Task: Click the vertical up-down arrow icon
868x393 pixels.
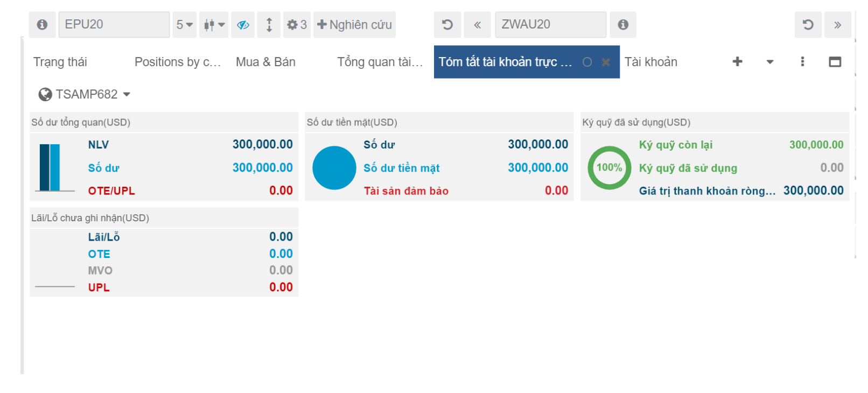Action: tap(269, 25)
